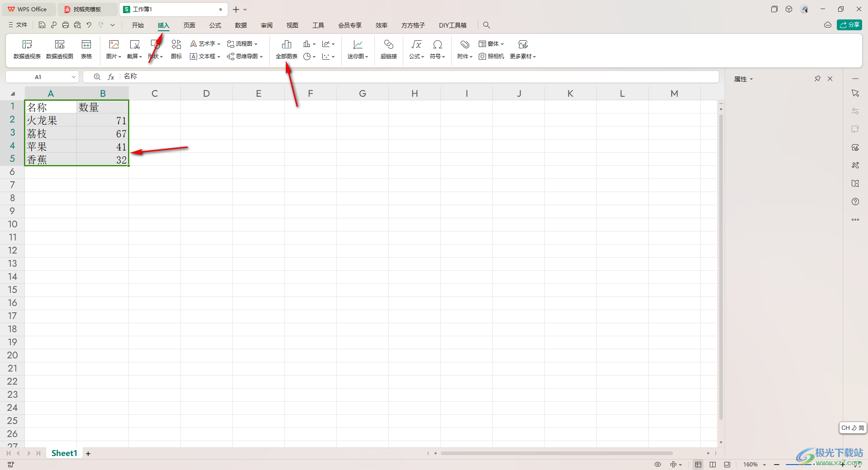
Task: Toggle eye protection mode icon in status bar
Action: pyautogui.click(x=658, y=465)
